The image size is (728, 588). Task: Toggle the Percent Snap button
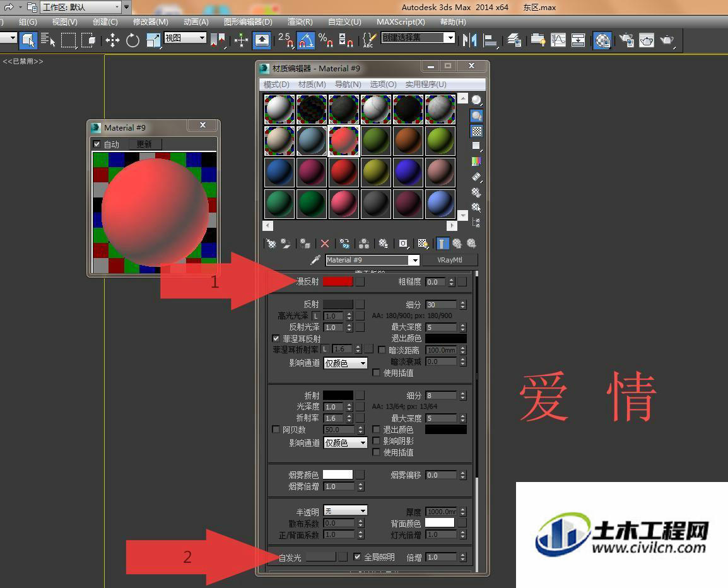pyautogui.click(x=326, y=40)
